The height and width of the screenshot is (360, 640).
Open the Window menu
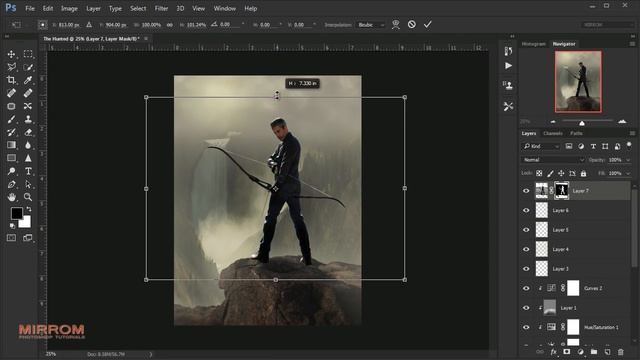pos(224,8)
